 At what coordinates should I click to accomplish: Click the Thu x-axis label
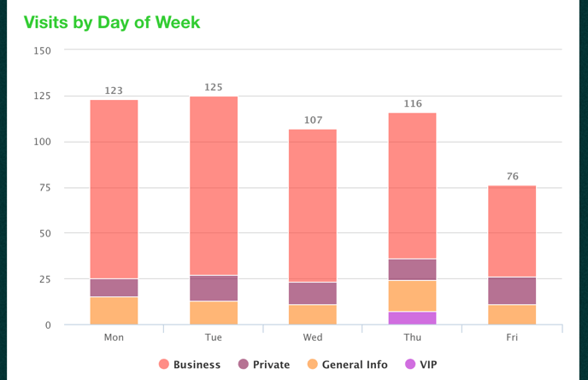[x=413, y=337]
